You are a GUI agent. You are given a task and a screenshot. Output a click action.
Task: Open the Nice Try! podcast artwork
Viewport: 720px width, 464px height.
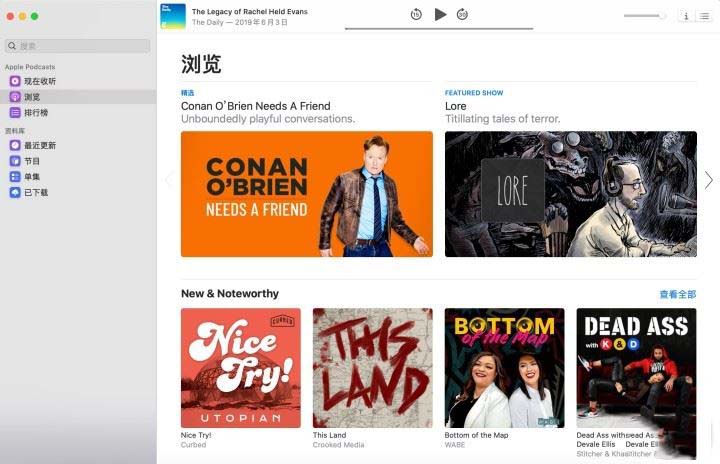pos(241,368)
